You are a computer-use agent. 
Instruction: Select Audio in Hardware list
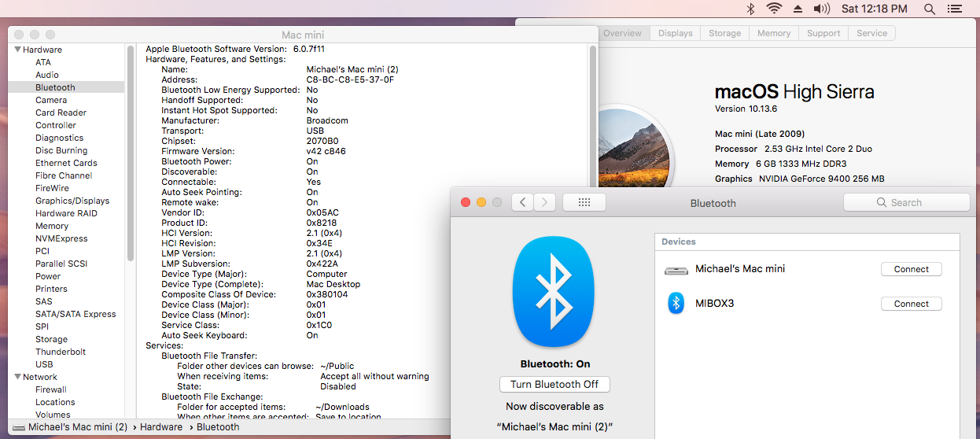coord(47,75)
